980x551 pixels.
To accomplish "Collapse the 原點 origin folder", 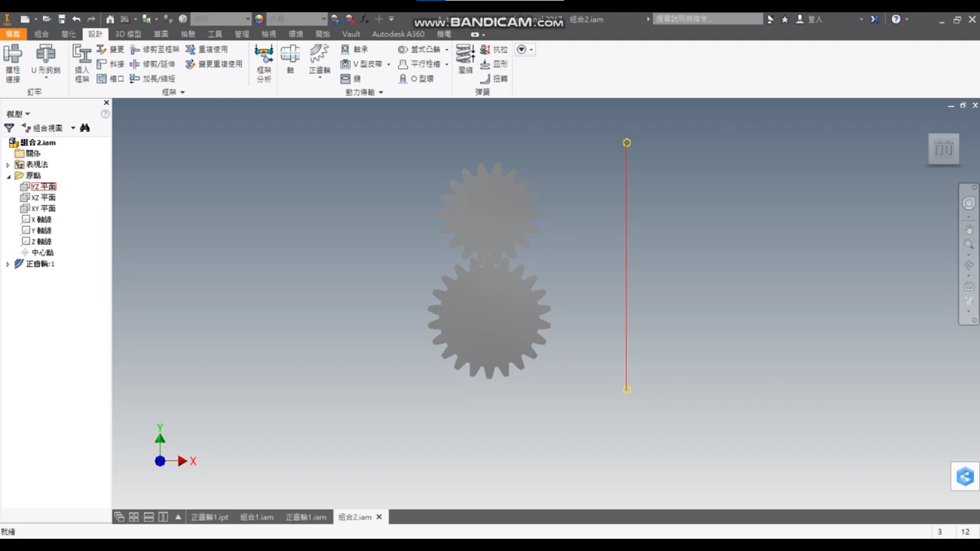I will pyautogui.click(x=8, y=176).
